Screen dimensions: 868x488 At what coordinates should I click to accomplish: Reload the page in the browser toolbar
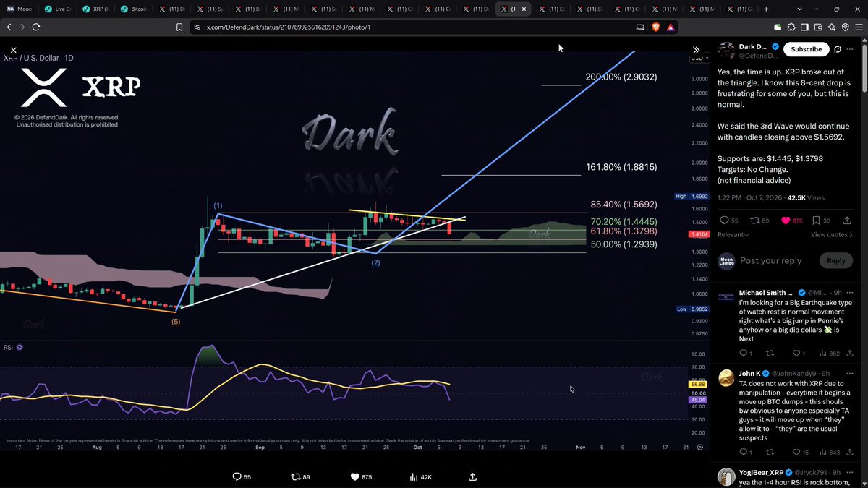coord(36,27)
